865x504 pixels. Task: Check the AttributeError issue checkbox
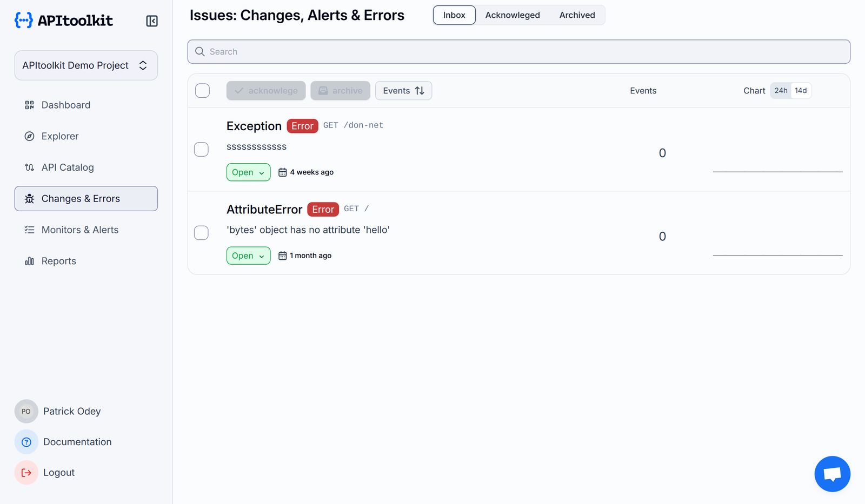point(201,233)
